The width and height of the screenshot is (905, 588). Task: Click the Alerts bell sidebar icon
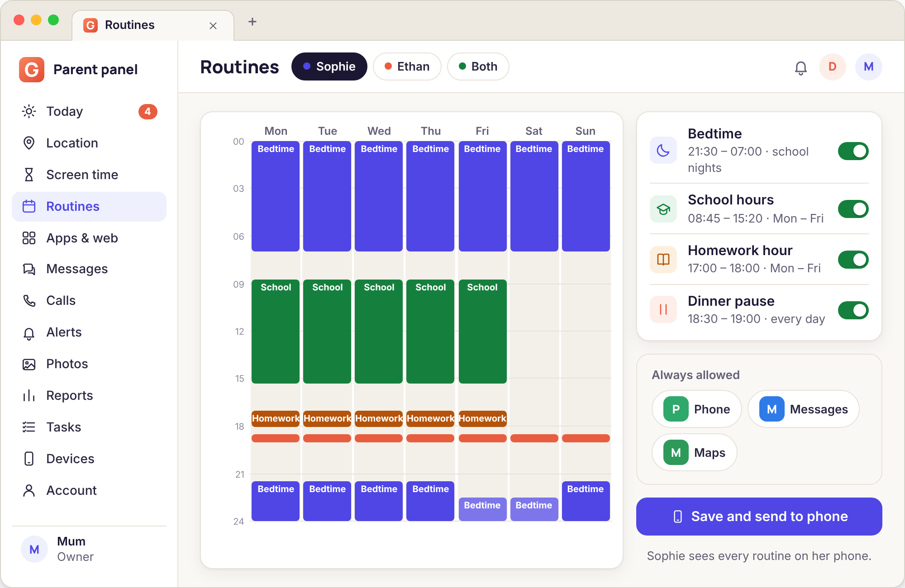click(x=29, y=333)
